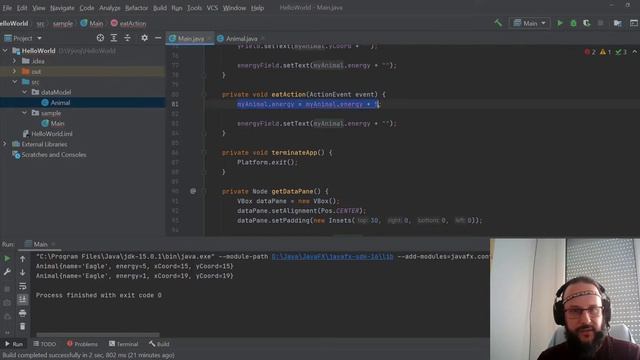Viewport: 640px width, 360px height.
Task: Switch to the Animal.java editor tab
Action: click(241, 38)
